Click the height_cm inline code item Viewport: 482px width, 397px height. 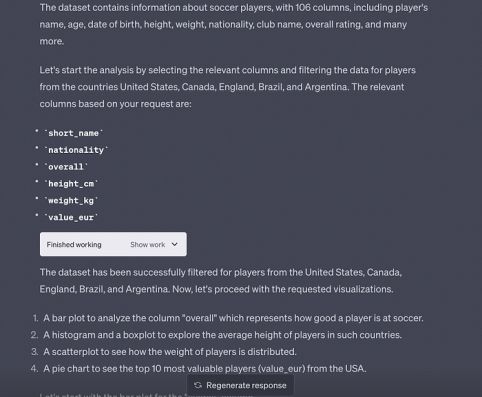[71, 184]
